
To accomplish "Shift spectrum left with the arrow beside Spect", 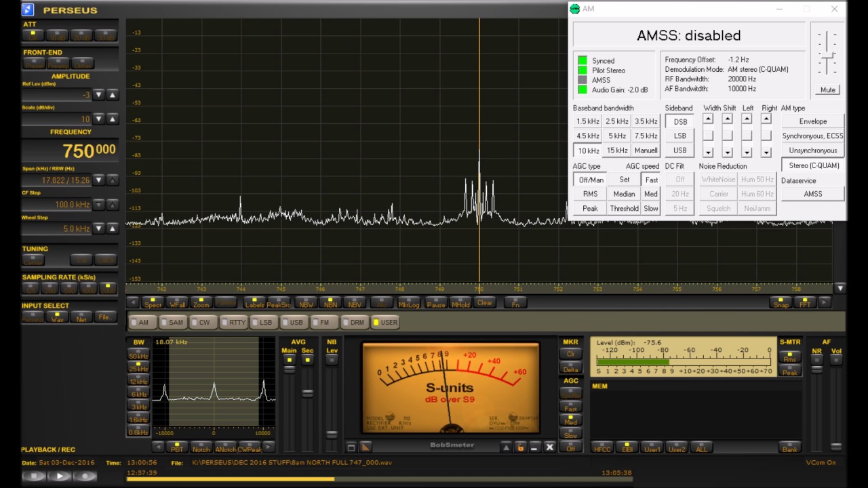I will tap(133, 303).
